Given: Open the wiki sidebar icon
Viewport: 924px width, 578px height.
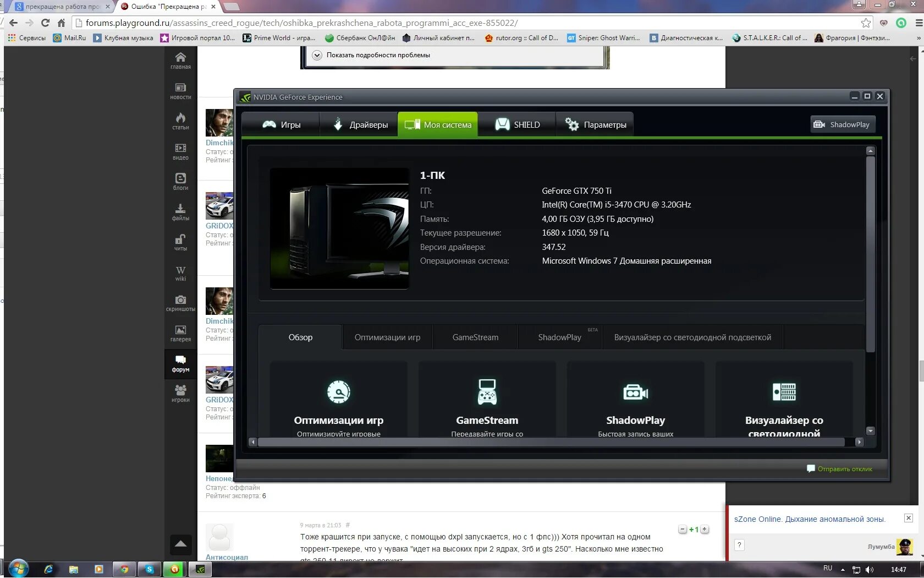Looking at the screenshot, I should pos(180,272).
